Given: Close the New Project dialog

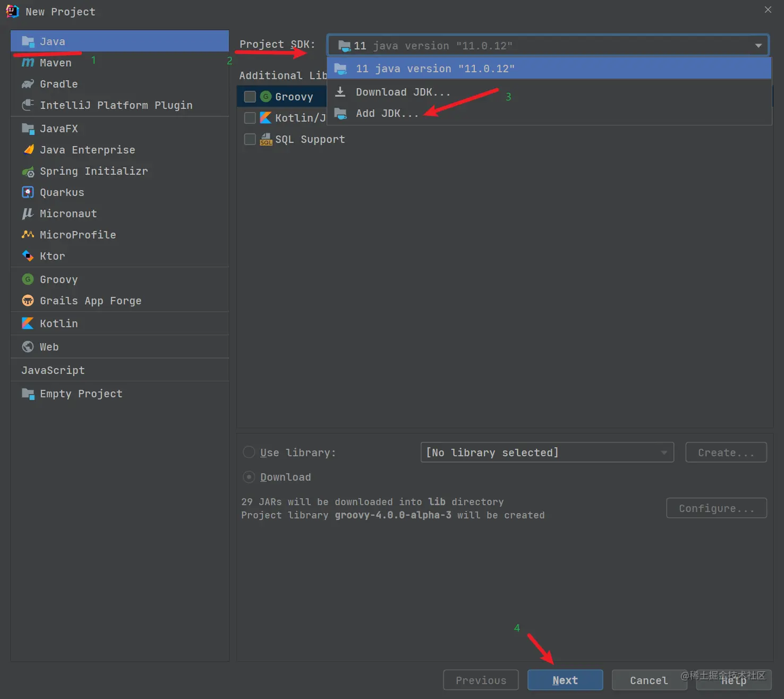Looking at the screenshot, I should coord(768,10).
